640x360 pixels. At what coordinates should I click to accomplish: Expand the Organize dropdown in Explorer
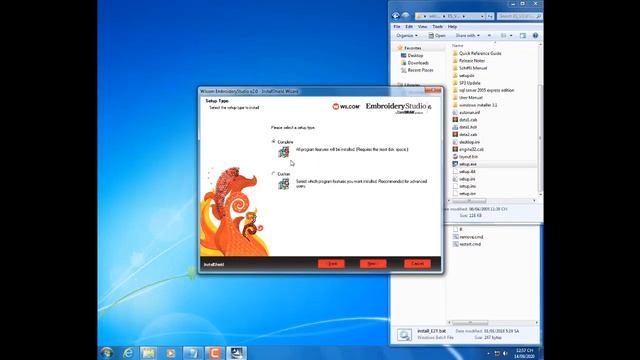(407, 36)
